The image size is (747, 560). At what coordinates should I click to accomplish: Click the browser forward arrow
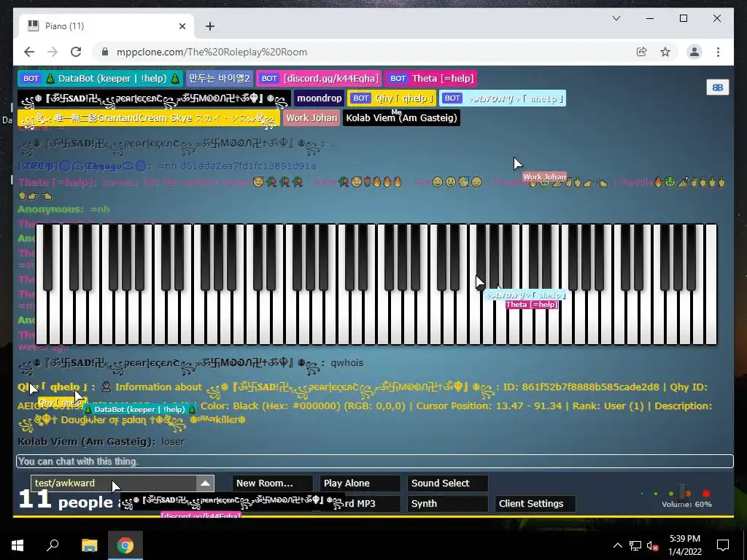click(53, 52)
